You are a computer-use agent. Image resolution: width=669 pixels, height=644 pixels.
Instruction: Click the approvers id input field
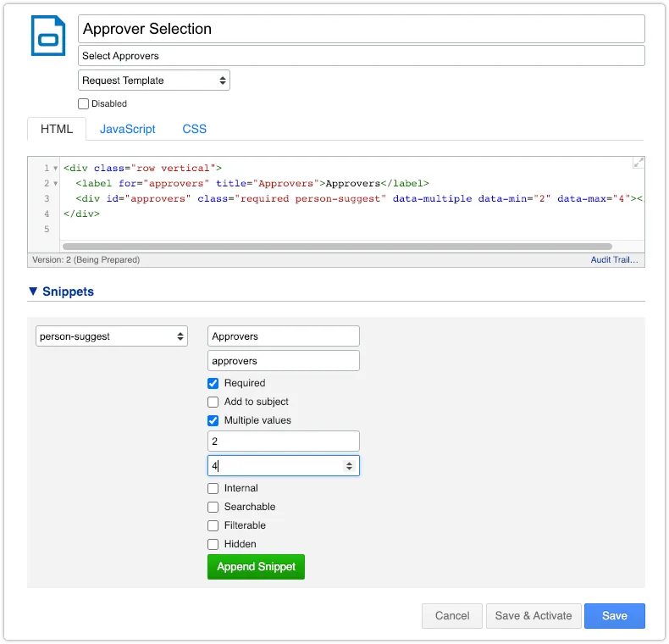[284, 361]
